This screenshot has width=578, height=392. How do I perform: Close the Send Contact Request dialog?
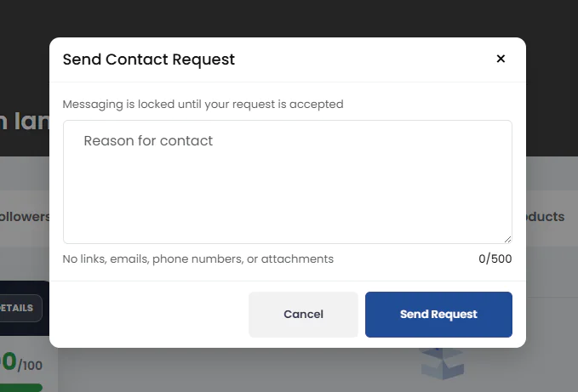pos(501,59)
